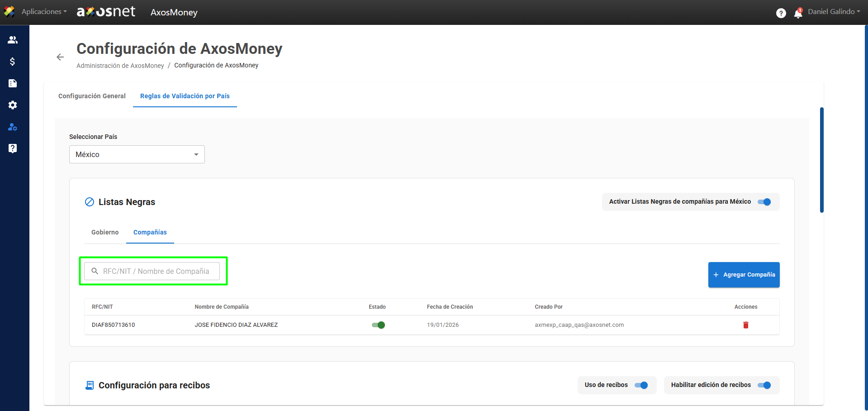The height and width of the screenshot is (411, 868).
Task: Click the Axosnet logo
Action: 106,12
